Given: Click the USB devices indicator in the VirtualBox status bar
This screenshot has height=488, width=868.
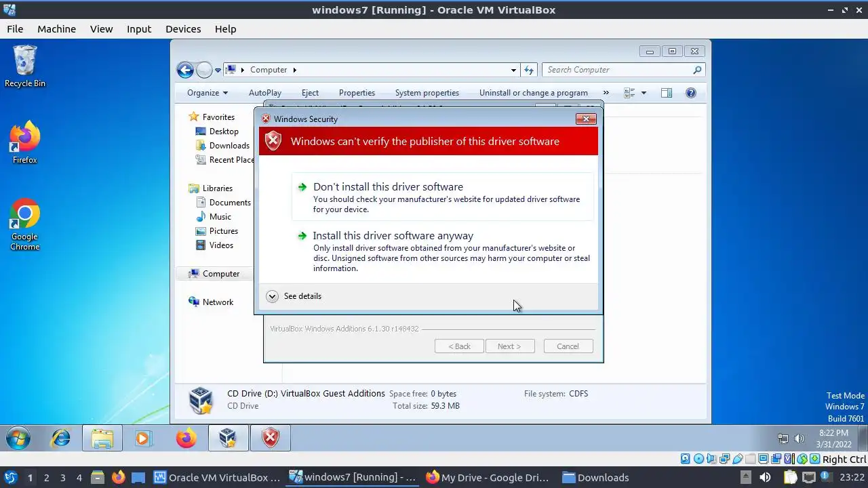Looking at the screenshot, I should [x=738, y=459].
